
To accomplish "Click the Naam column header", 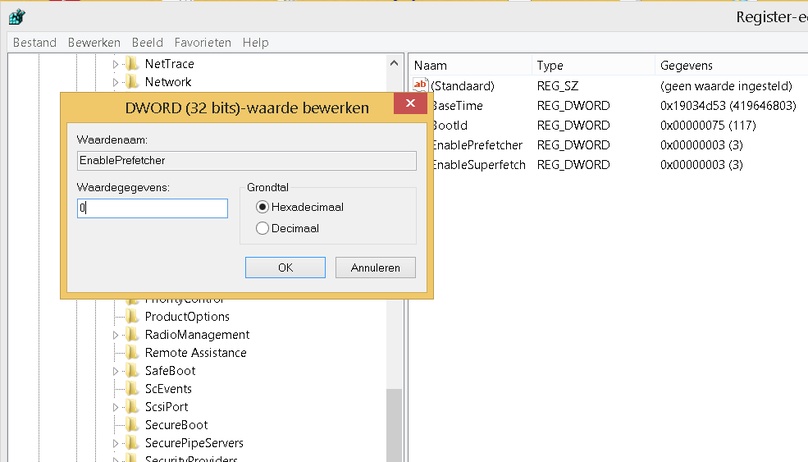I will pyautogui.click(x=470, y=65).
